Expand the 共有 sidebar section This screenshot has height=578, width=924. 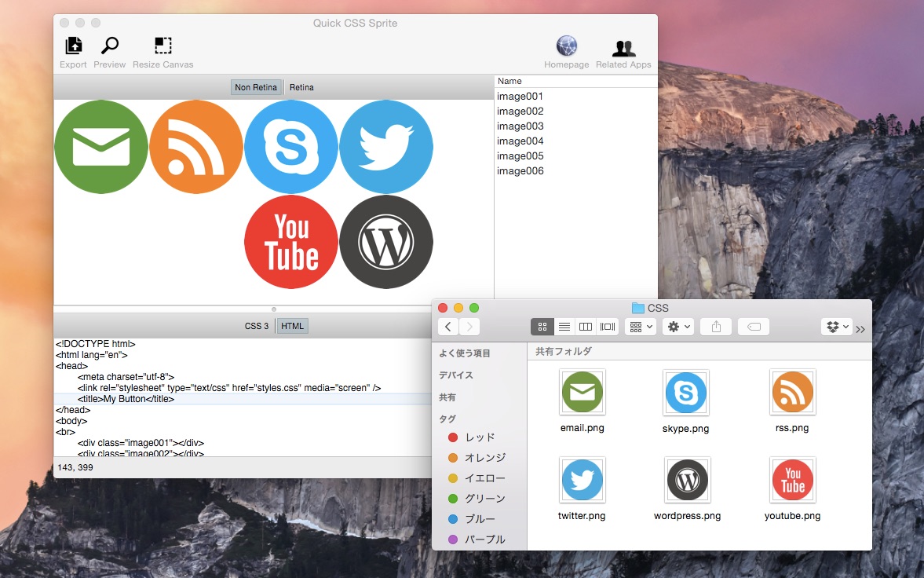click(447, 397)
